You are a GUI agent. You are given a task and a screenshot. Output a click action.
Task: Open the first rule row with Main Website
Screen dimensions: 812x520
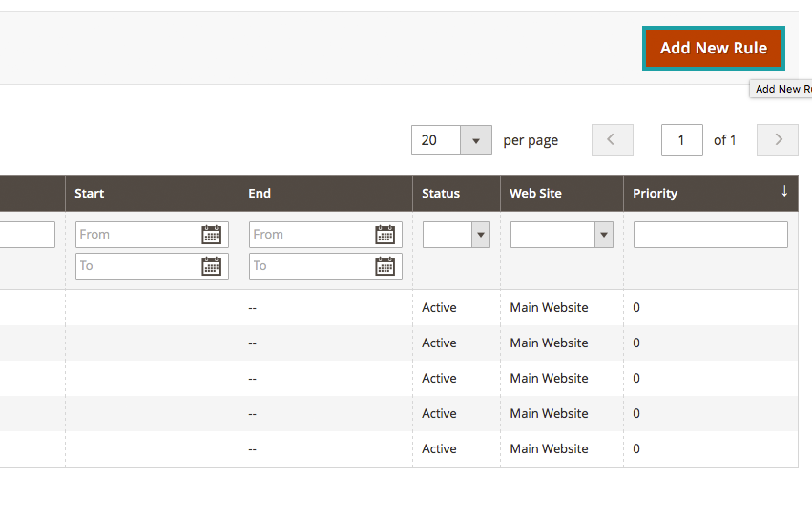click(549, 308)
